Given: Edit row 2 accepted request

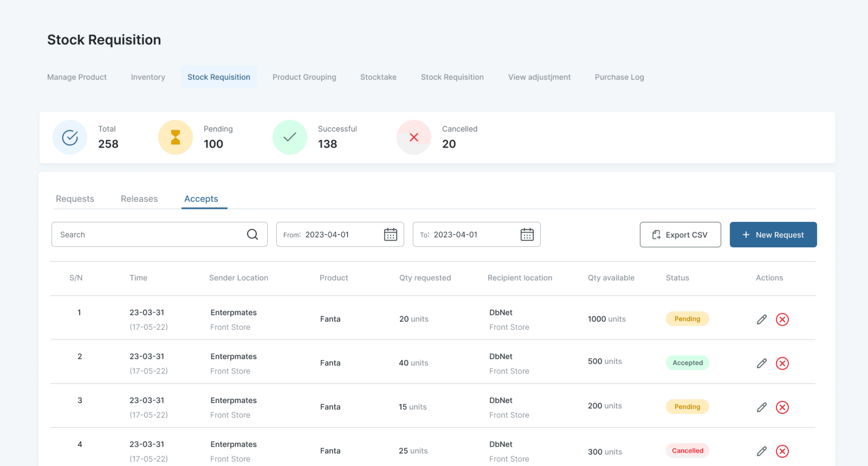Looking at the screenshot, I should pyautogui.click(x=762, y=363).
